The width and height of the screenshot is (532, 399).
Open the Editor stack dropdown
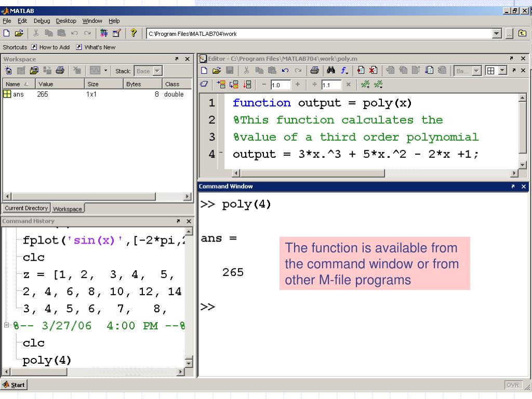(476, 71)
